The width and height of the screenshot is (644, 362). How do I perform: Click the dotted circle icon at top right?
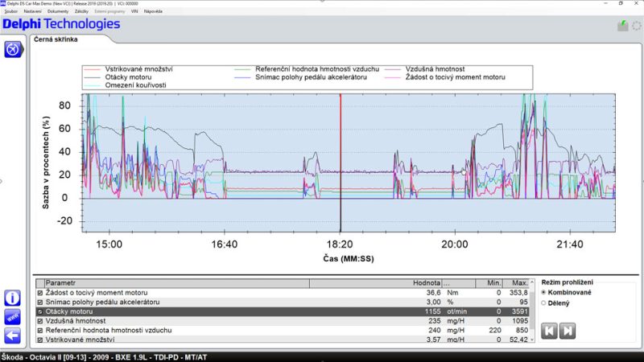tap(636, 26)
